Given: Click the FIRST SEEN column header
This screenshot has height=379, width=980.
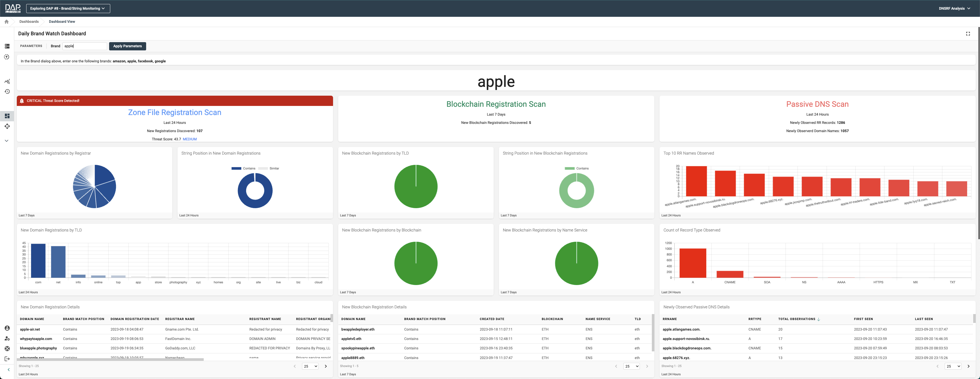Looking at the screenshot, I should pyautogui.click(x=863, y=319).
